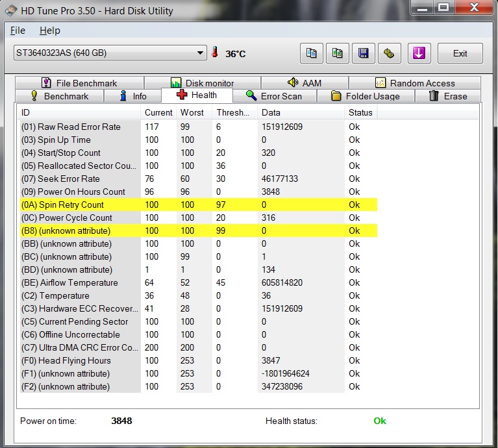Viewport: 498px width, 448px height.
Task: Select the Power Cycle Count row
Action: 199,218
